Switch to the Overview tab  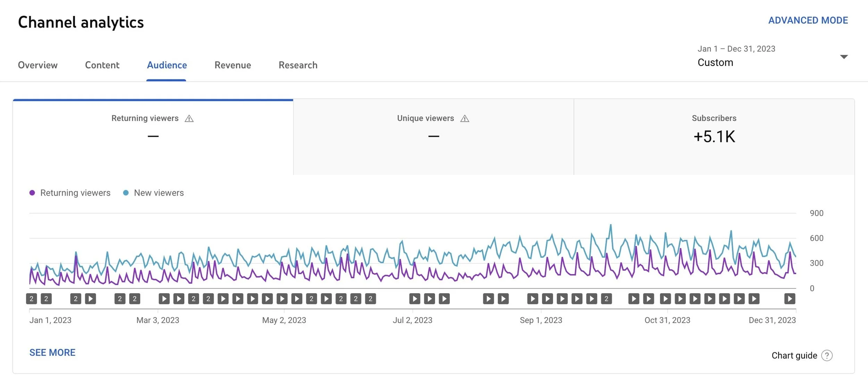pyautogui.click(x=37, y=65)
